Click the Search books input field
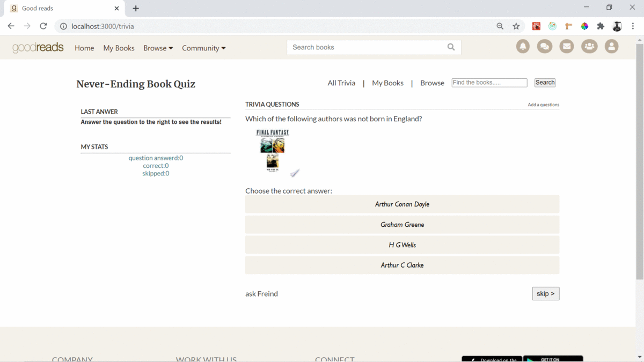Viewport: 644px width, 362px height. pos(368,47)
